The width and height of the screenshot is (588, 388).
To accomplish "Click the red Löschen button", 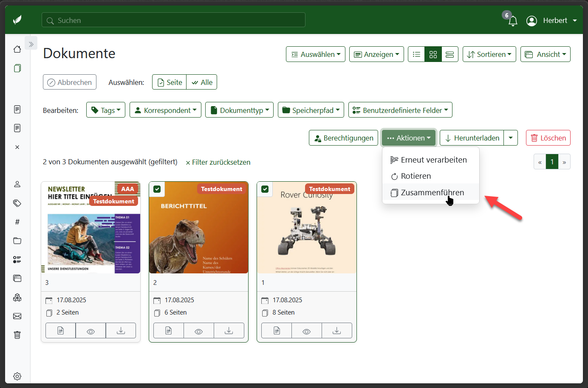I will (548, 138).
